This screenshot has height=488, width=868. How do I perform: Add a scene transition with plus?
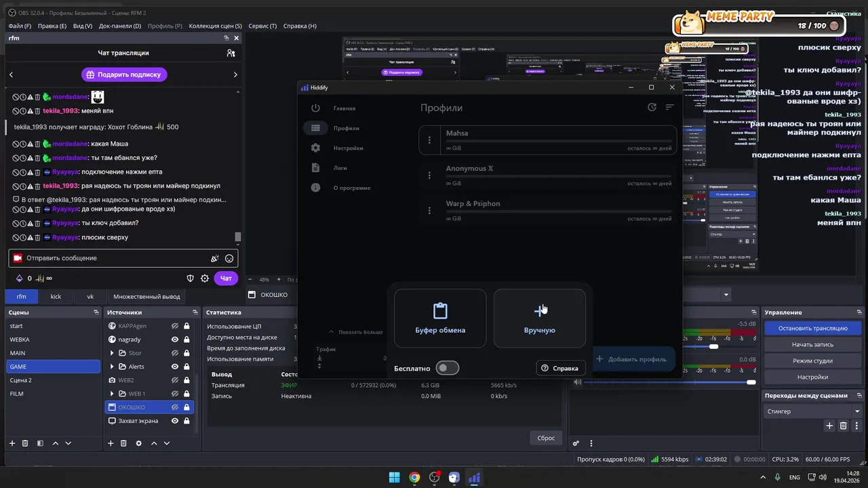click(x=829, y=426)
